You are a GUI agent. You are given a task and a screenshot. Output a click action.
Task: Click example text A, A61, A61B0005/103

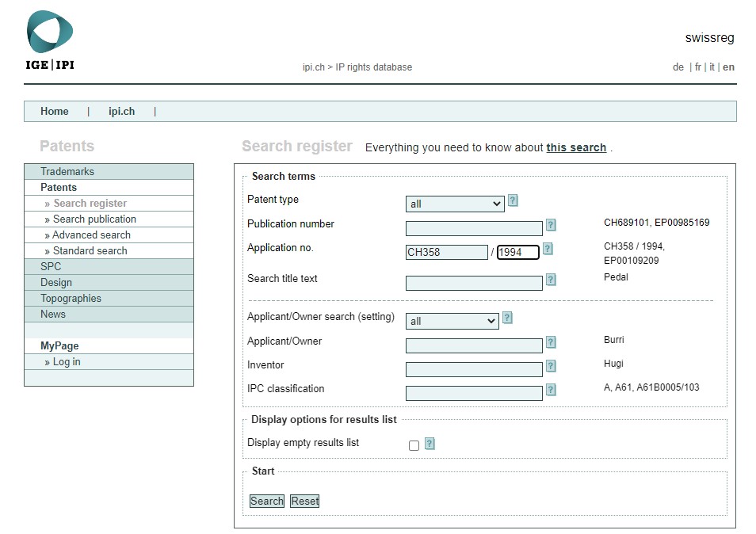point(651,387)
